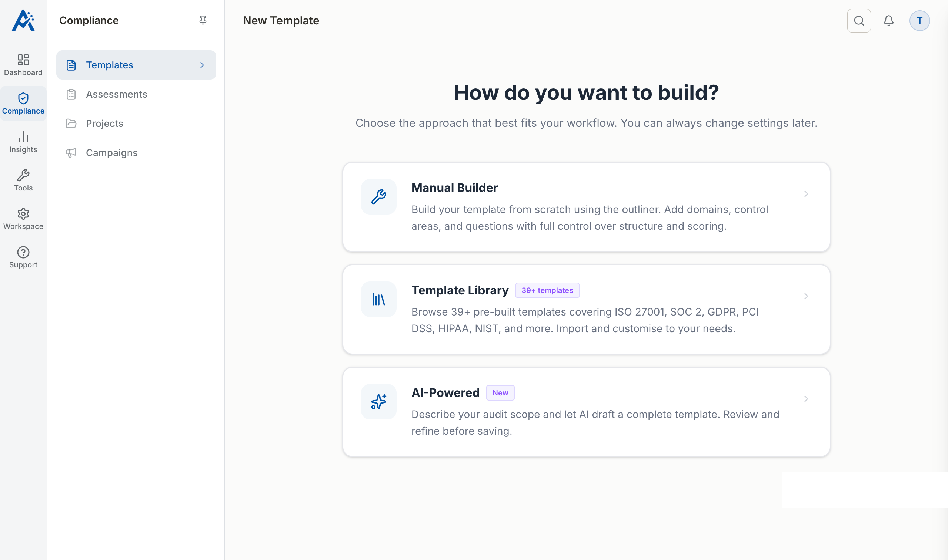Viewport: 948px width, 560px height.
Task: Click the app logo at top left
Action: (x=23, y=20)
